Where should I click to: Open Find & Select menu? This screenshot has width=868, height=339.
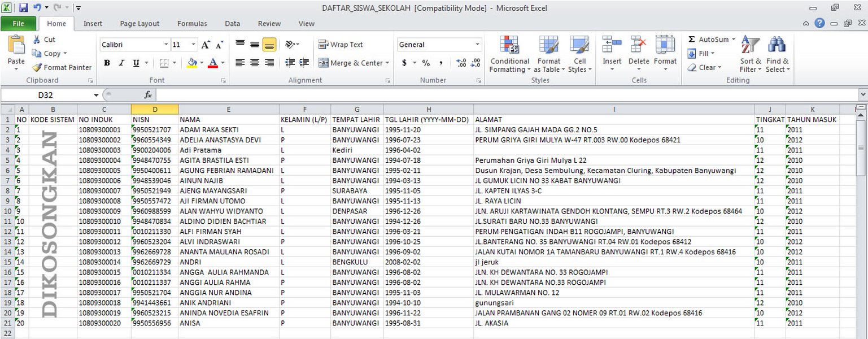pyautogui.click(x=778, y=54)
